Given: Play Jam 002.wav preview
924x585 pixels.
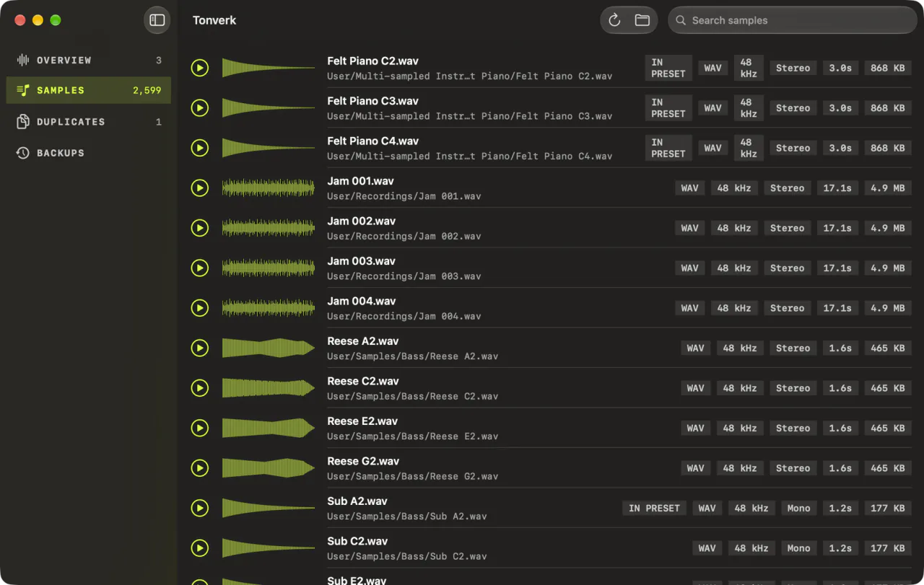Looking at the screenshot, I should (x=200, y=228).
